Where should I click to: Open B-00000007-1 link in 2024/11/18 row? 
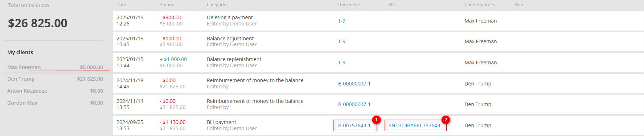click(354, 84)
